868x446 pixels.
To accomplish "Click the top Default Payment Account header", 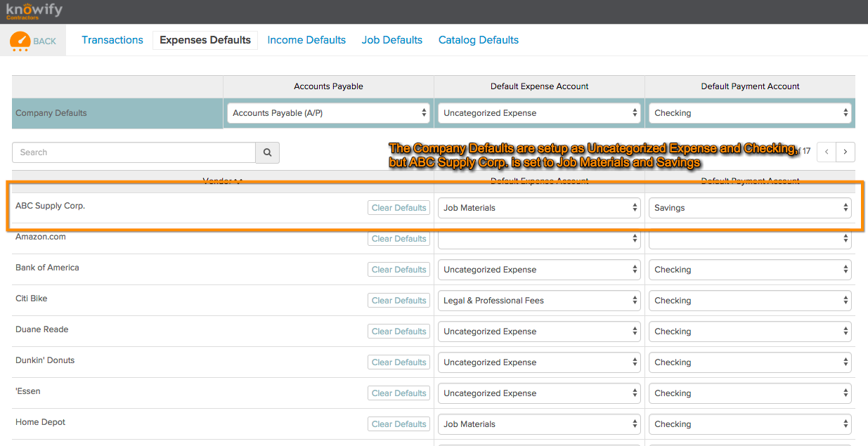I will click(750, 86).
